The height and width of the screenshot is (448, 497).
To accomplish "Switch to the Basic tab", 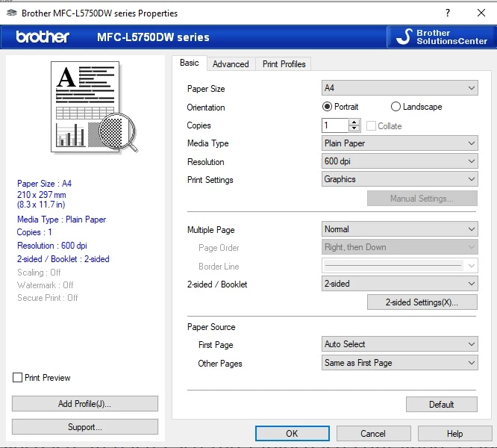I will [190, 63].
